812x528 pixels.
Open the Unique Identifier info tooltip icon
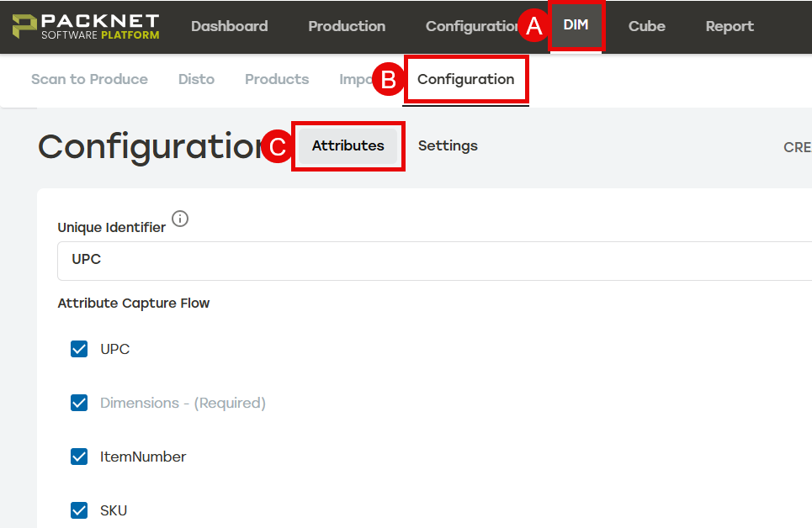coord(180,219)
